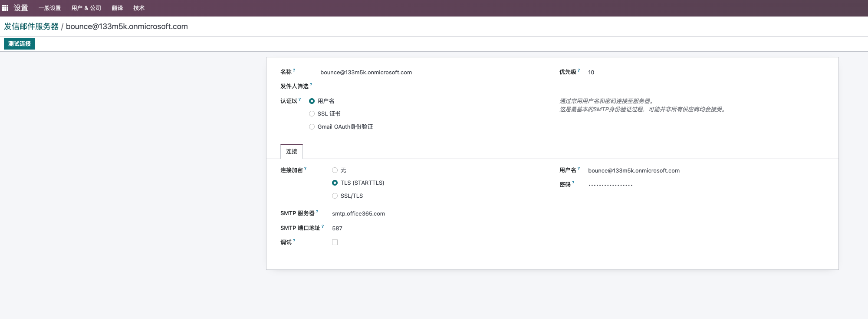The width and height of the screenshot is (868, 319).
Task: Open the apps grid menu icon
Action: (x=5, y=8)
